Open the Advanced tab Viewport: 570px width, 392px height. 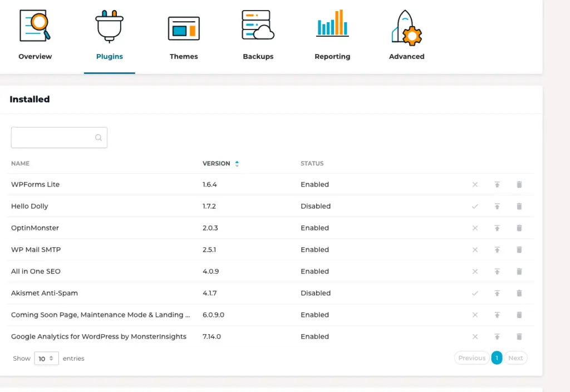click(x=406, y=36)
